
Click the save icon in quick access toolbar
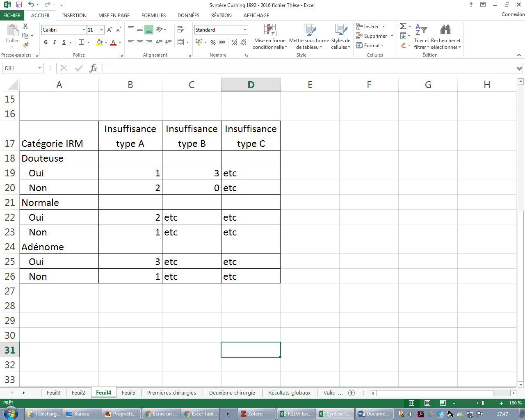click(19, 5)
